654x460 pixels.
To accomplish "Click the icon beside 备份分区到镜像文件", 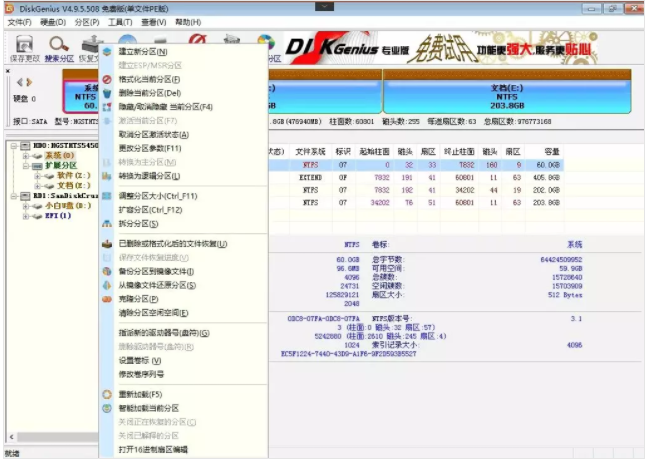I will pyautogui.click(x=107, y=271).
